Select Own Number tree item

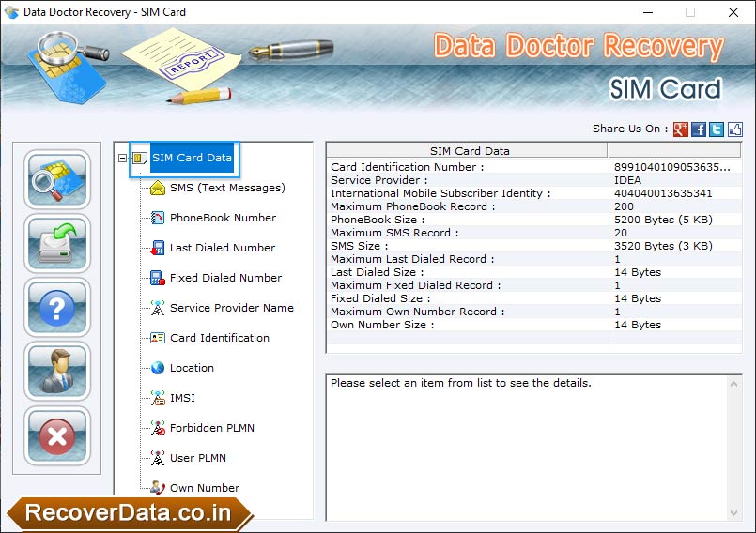205,488
